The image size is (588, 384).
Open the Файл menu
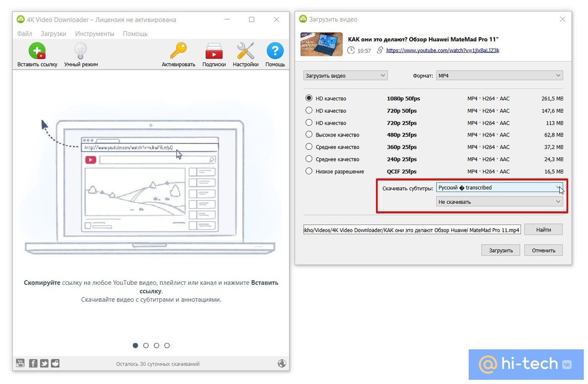[x=25, y=33]
